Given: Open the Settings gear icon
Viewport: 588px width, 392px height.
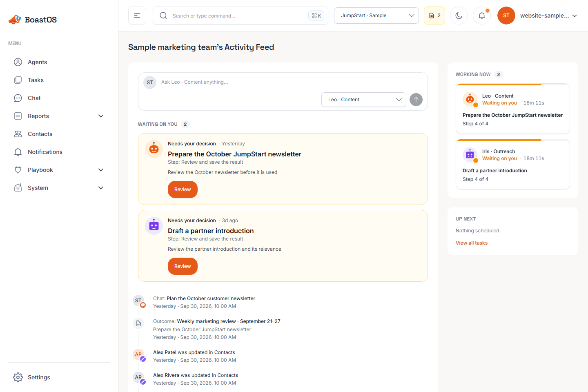Looking at the screenshot, I should tap(18, 377).
